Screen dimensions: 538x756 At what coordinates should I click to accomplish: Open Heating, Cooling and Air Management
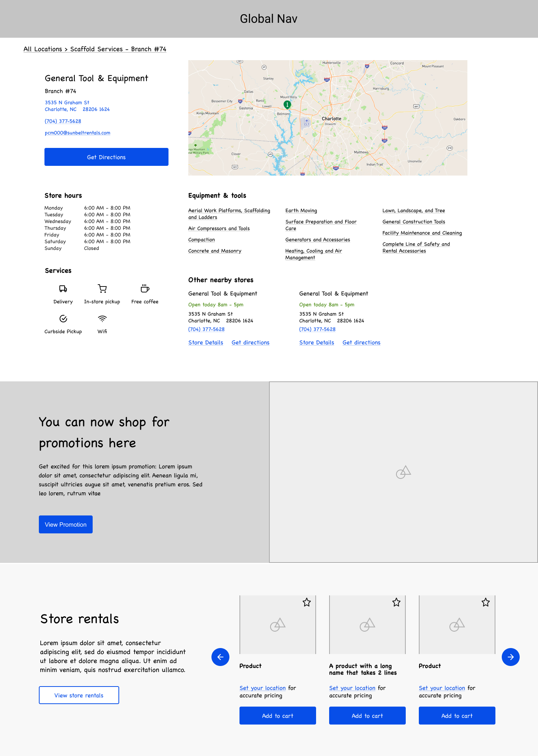[x=314, y=254]
